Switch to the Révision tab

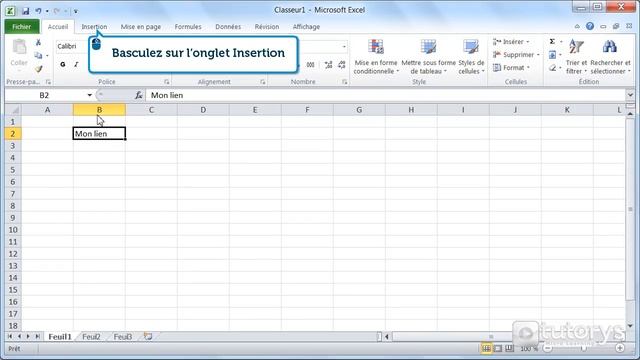(x=267, y=27)
